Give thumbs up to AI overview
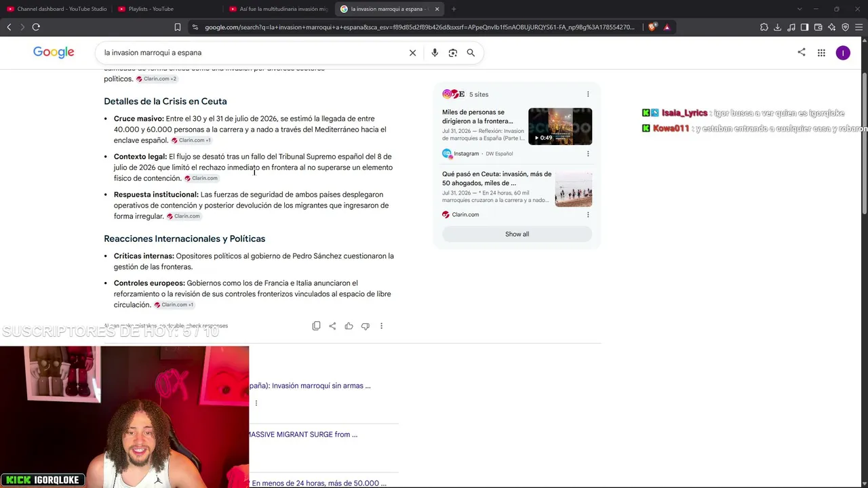868x488 pixels. tap(349, 326)
